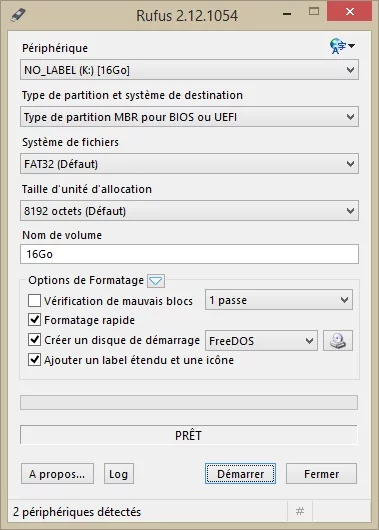Close the Rufus window
This screenshot has height=530, width=379.
point(350,12)
